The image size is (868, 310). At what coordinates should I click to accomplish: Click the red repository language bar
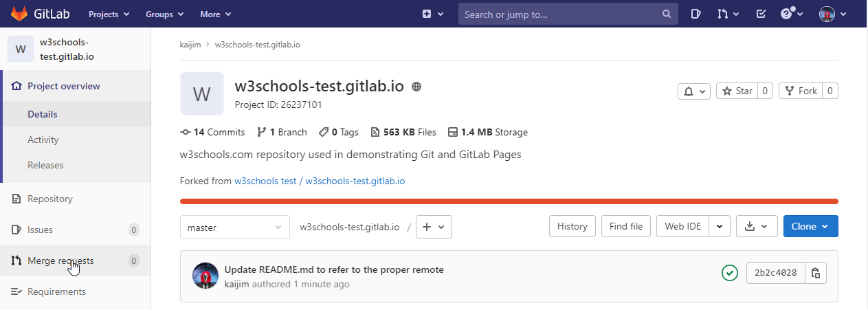pyautogui.click(x=509, y=201)
